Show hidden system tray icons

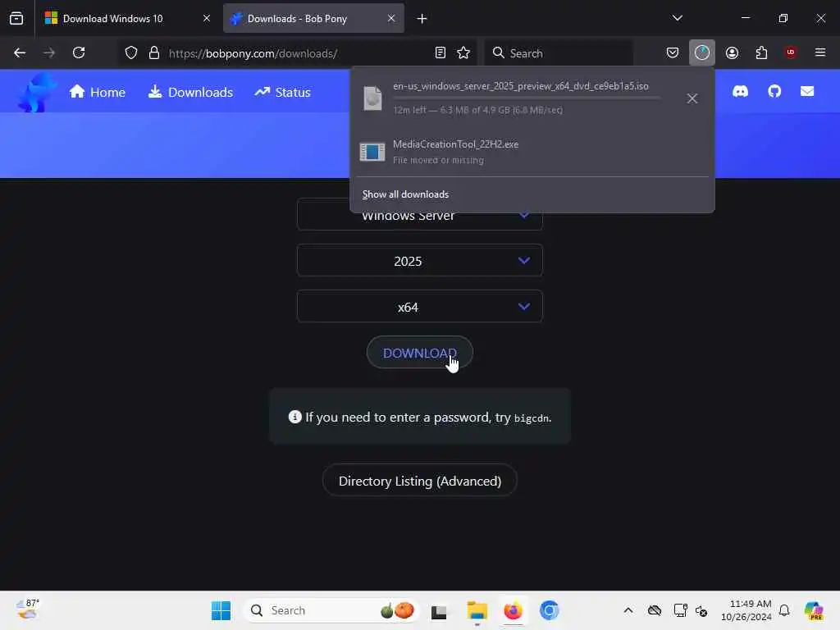click(x=628, y=610)
